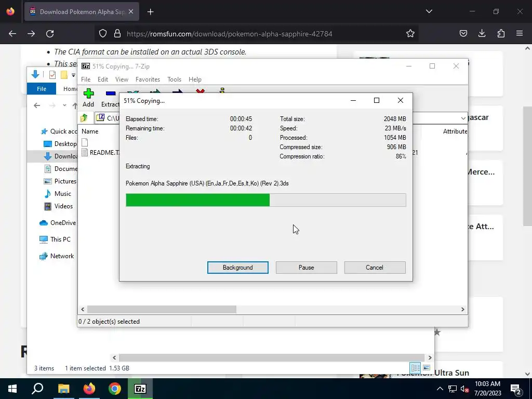Click the Firefox forward navigation arrow
Viewport: 532px width, 399px height.
click(x=31, y=34)
